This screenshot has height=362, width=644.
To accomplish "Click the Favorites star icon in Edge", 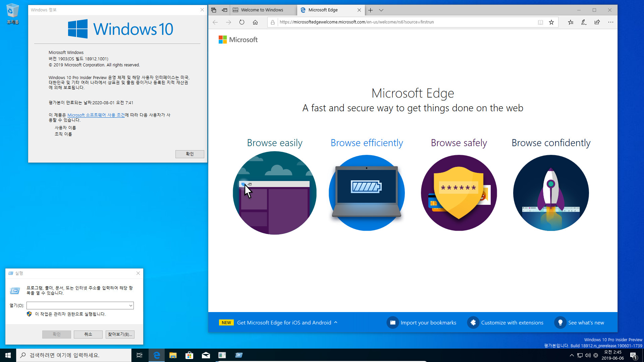I will [x=552, y=22].
